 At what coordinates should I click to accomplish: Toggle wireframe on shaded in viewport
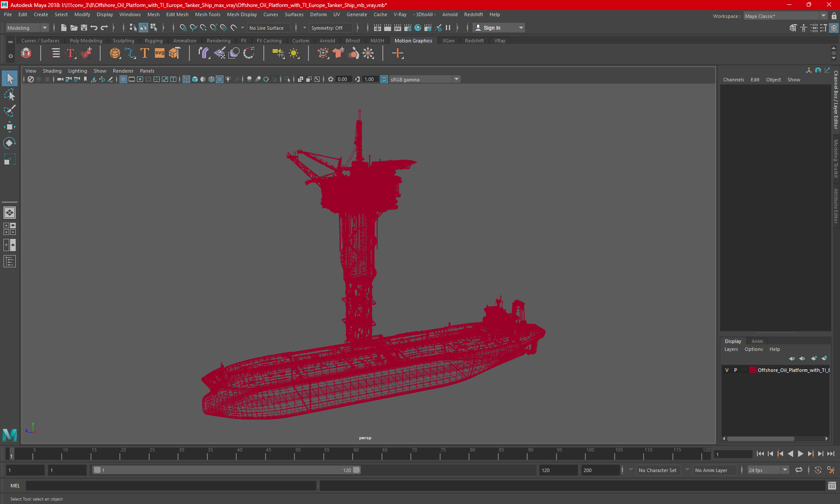click(x=212, y=79)
